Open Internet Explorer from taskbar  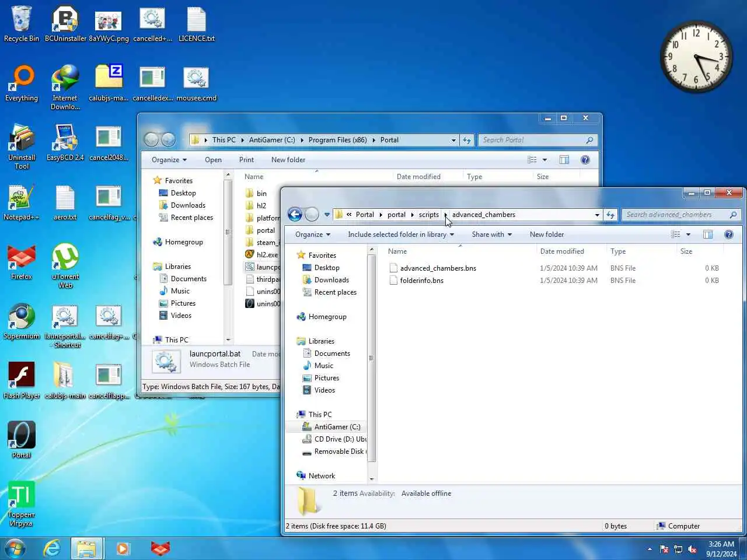[52, 548]
